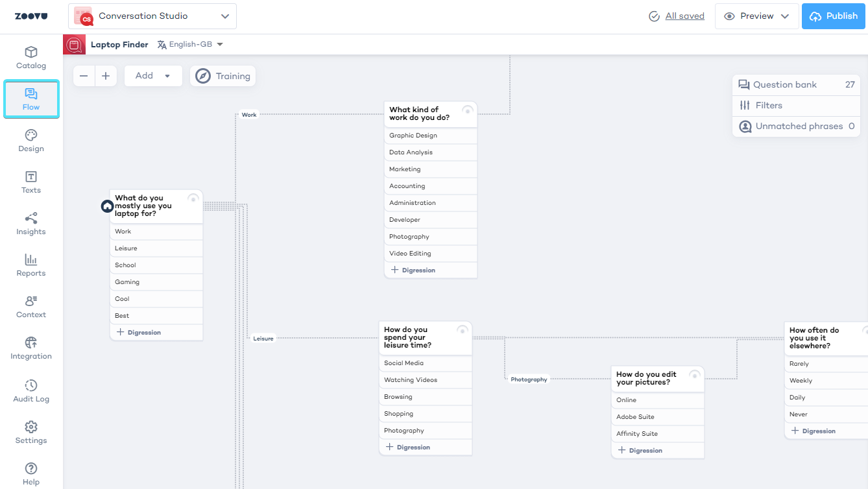Screen dimensions: 868x489
Task: Publish the Laptop Finder flow
Action: pos(833,16)
